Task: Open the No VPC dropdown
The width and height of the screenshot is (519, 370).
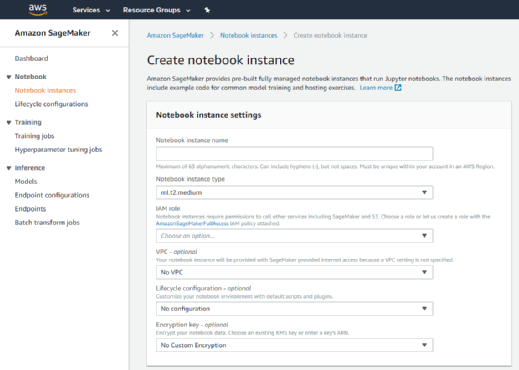Action: [294, 272]
